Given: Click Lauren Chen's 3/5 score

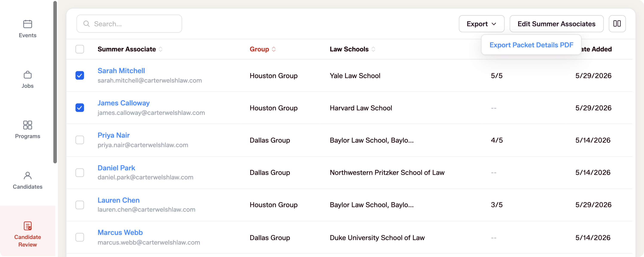Looking at the screenshot, I should (x=497, y=205).
